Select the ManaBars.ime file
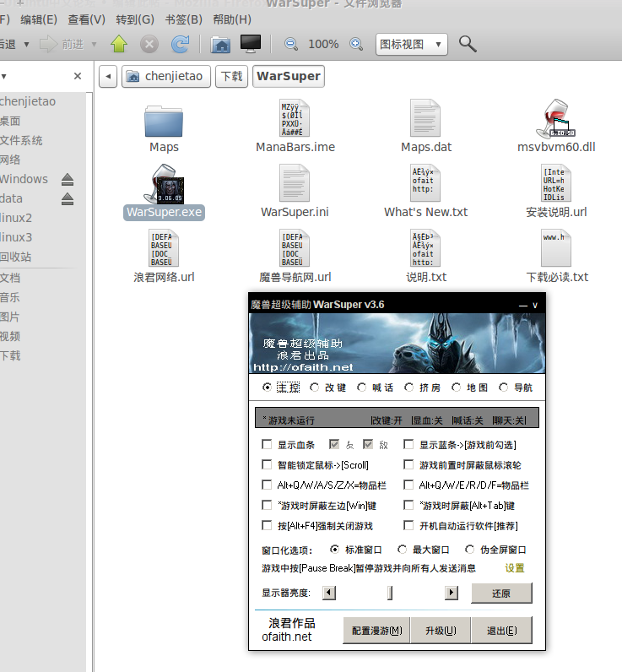The image size is (622, 672). 295,118
